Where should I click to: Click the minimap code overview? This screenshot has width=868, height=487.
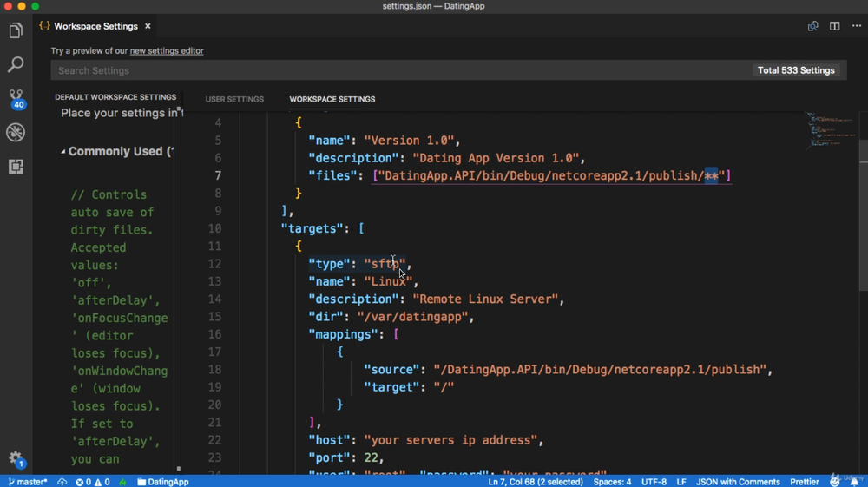pyautogui.click(x=831, y=130)
